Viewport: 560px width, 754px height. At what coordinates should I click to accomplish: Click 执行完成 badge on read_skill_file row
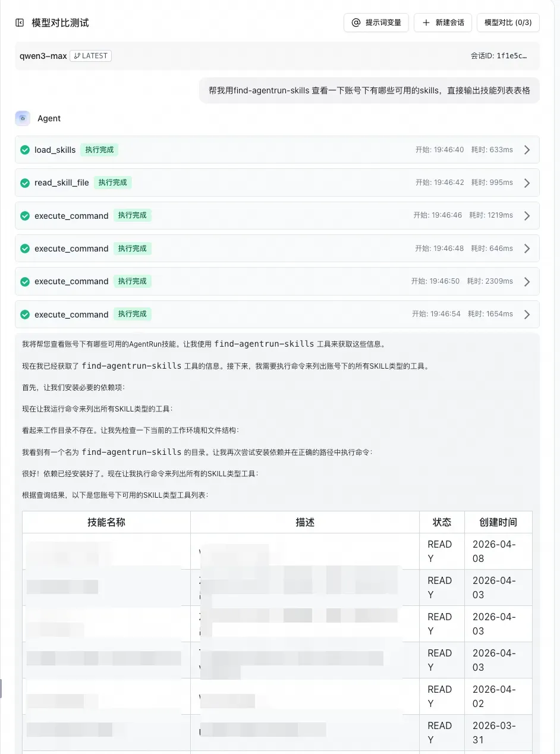click(112, 183)
